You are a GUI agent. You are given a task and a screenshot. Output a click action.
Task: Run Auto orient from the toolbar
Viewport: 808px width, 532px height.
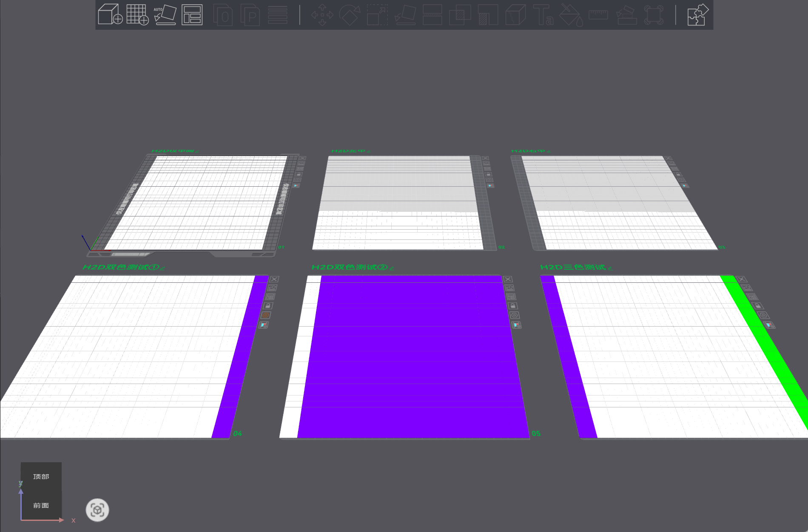click(x=165, y=14)
